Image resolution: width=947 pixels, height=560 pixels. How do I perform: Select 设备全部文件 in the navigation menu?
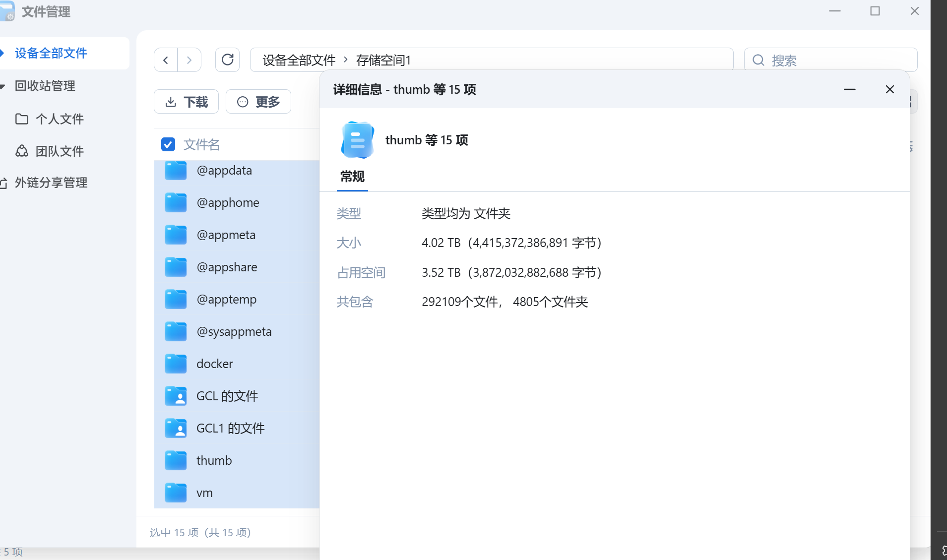51,53
